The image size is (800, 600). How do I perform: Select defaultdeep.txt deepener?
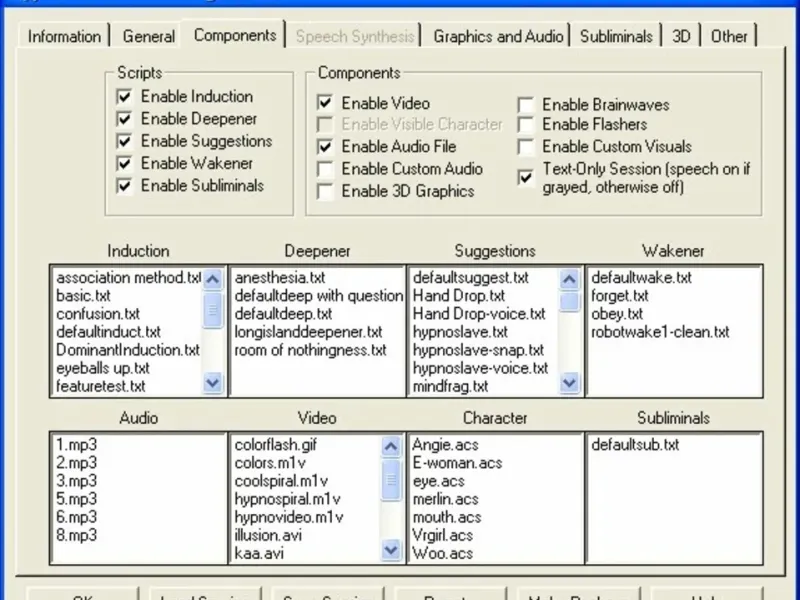tap(283, 314)
